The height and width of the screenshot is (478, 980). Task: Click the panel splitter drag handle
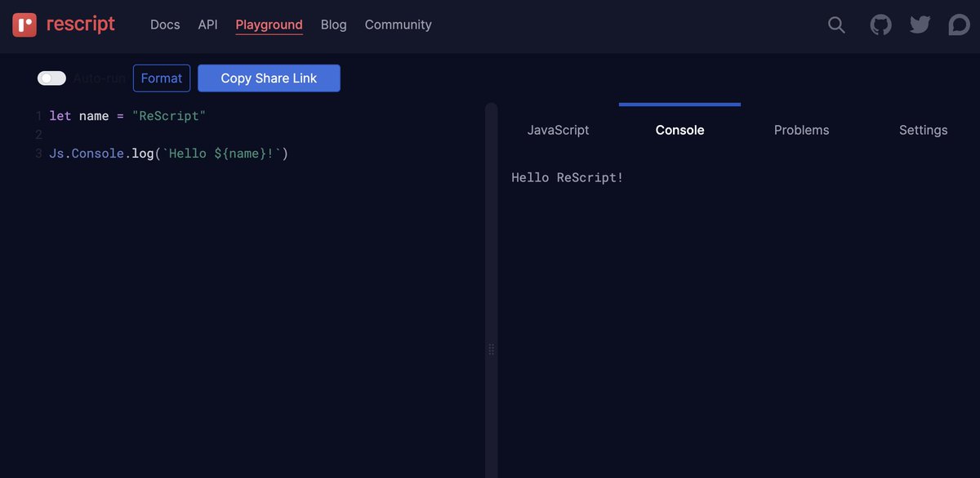pos(491,349)
